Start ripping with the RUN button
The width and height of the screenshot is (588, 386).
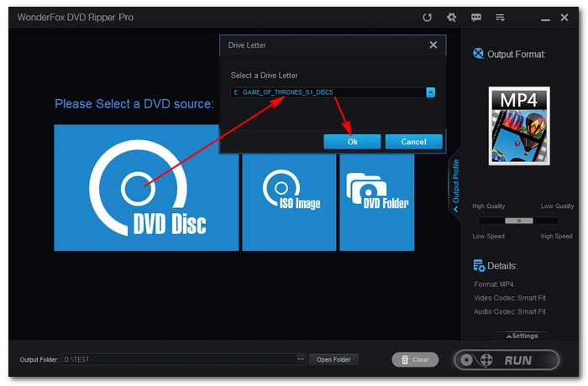(x=507, y=360)
